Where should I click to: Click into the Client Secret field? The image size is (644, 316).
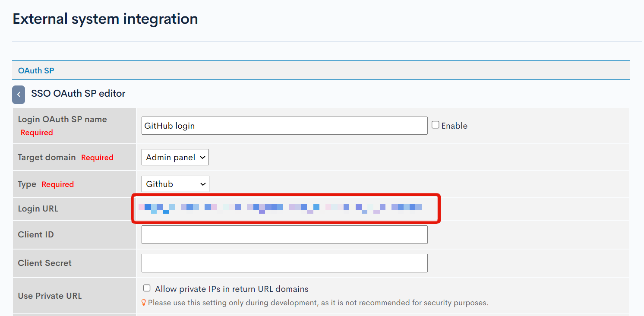(284, 263)
